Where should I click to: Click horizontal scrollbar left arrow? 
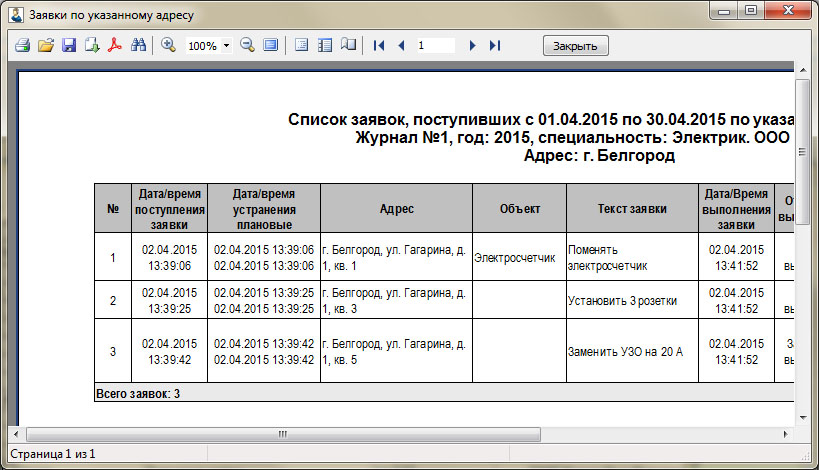coord(16,434)
